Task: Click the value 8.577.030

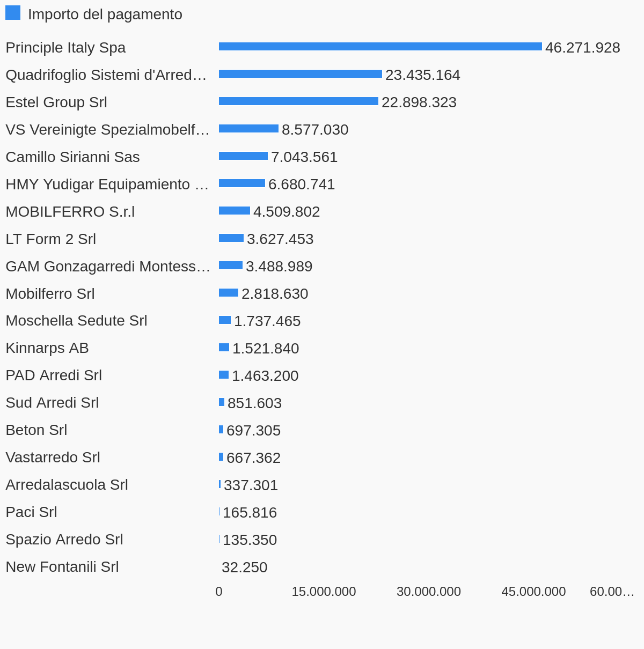Action: [315, 130]
